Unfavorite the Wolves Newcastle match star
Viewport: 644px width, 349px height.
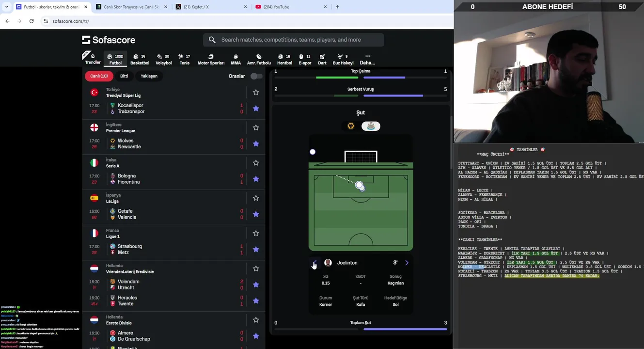[256, 143]
